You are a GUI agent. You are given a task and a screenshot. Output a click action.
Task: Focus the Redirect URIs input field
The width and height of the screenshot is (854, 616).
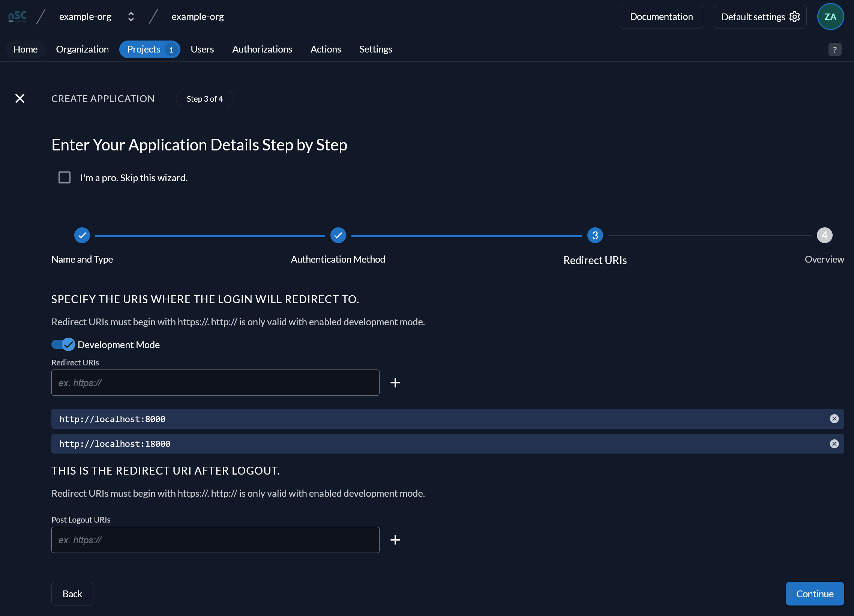point(215,383)
